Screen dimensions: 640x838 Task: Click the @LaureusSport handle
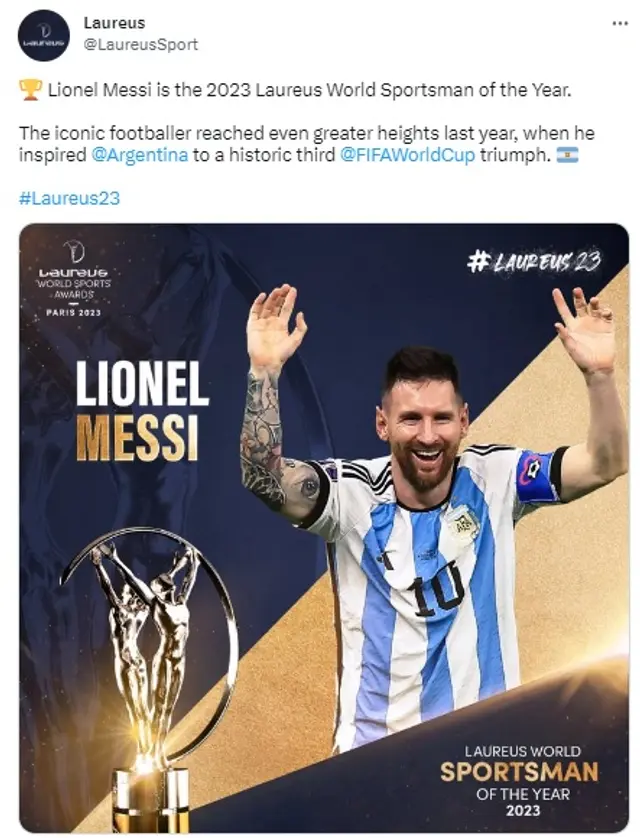pos(141,44)
